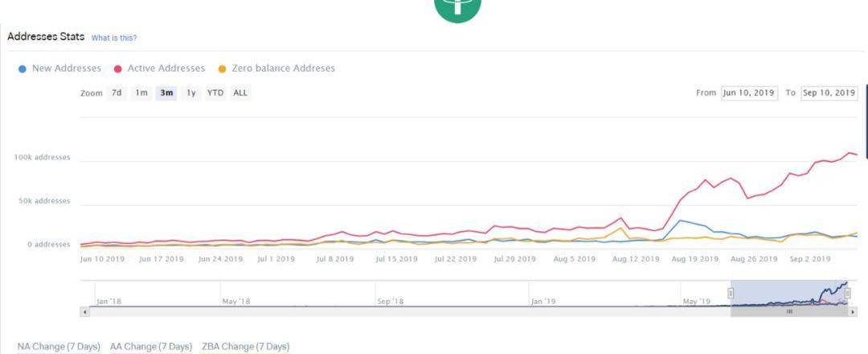Select YTD zoom range
The width and height of the screenshot is (868, 354).
215,93
